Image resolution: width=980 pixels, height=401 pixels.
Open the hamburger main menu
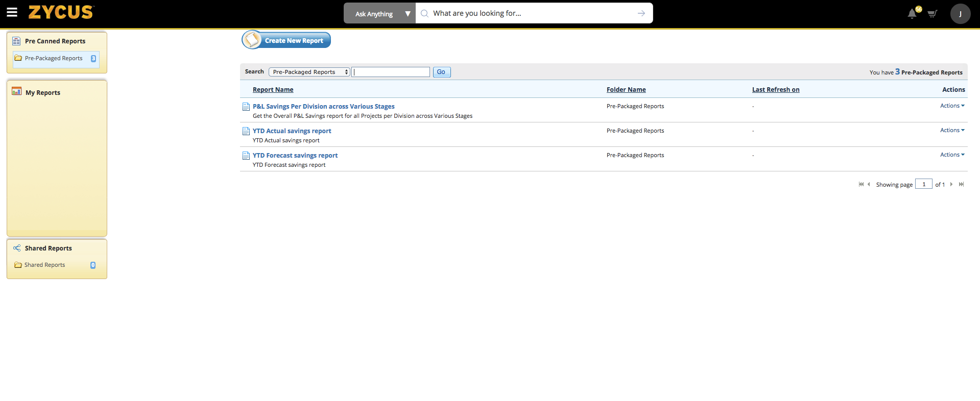[x=12, y=13]
